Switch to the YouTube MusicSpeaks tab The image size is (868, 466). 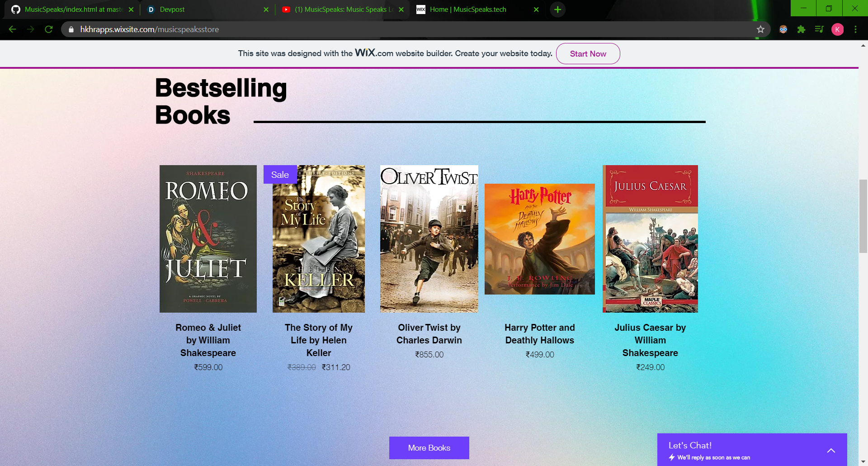(342, 10)
